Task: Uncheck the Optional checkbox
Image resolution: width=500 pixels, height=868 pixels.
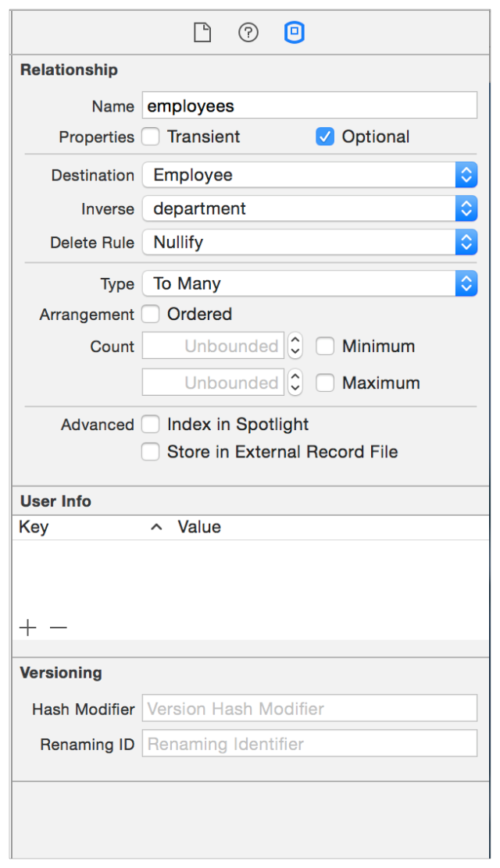Action: click(x=325, y=137)
